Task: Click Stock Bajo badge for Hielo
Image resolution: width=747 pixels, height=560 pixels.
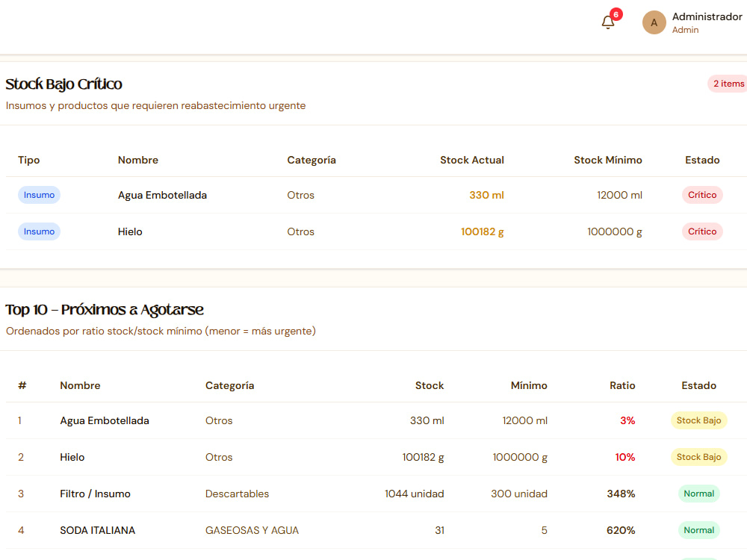Action: (x=699, y=457)
